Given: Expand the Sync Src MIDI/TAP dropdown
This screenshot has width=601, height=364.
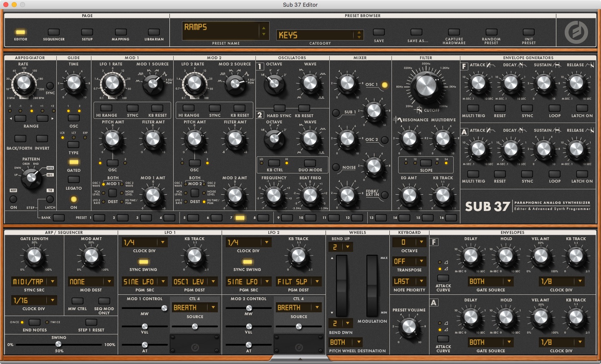Looking at the screenshot, I should coord(34,281).
